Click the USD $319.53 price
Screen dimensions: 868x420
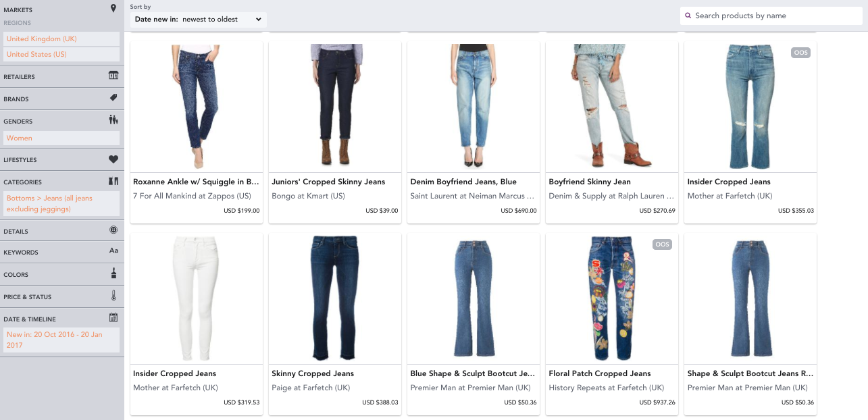pyautogui.click(x=241, y=402)
